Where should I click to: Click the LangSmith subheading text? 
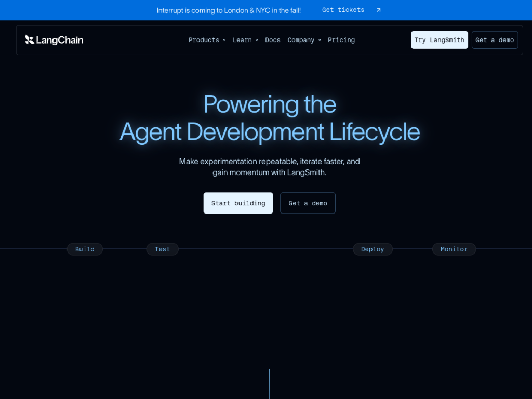(270, 167)
